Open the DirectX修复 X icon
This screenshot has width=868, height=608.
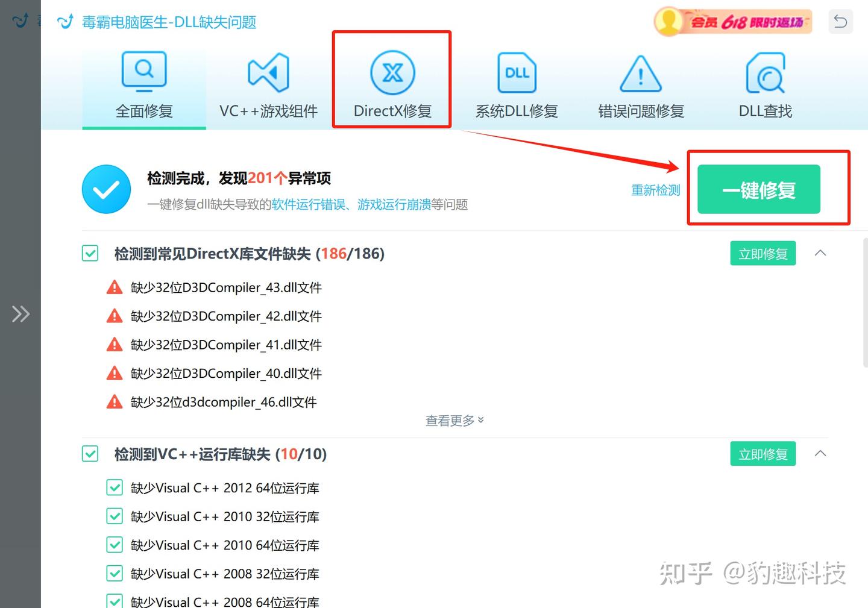pyautogui.click(x=392, y=73)
